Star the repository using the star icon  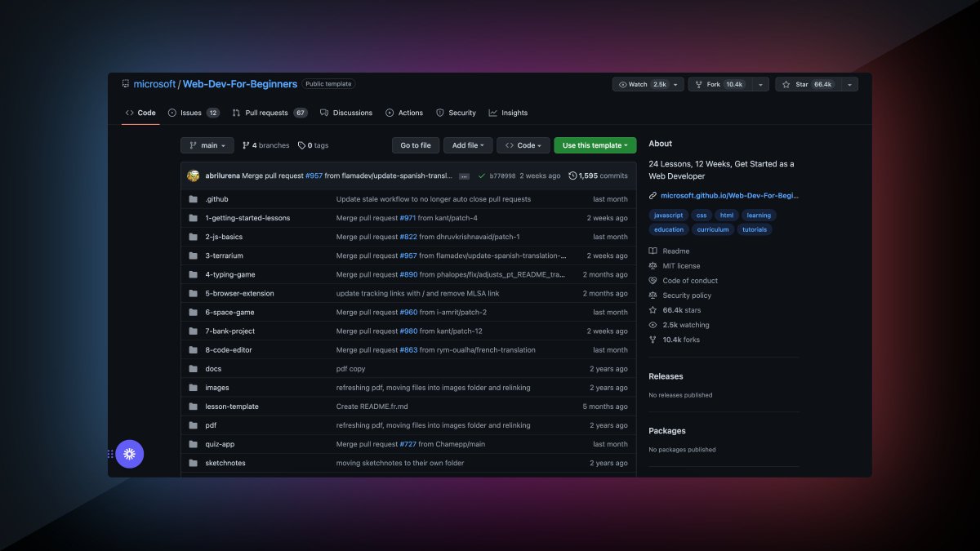pos(786,83)
